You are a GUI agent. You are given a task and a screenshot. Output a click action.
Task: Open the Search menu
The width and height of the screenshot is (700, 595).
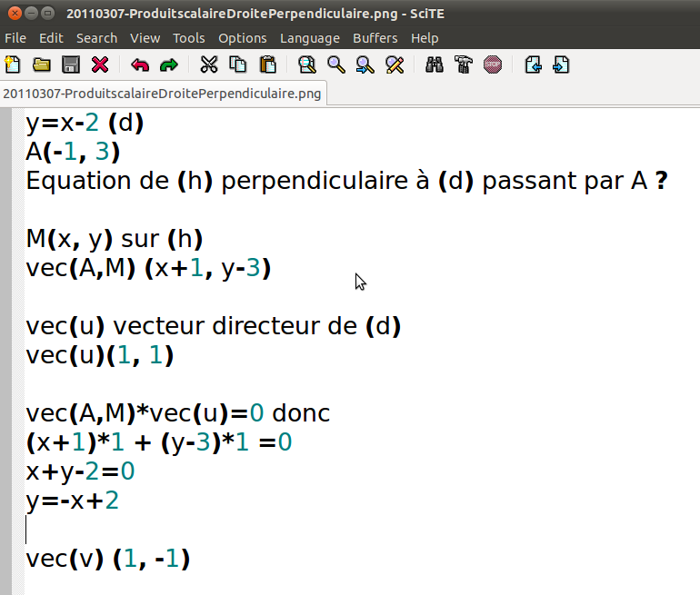click(x=96, y=38)
